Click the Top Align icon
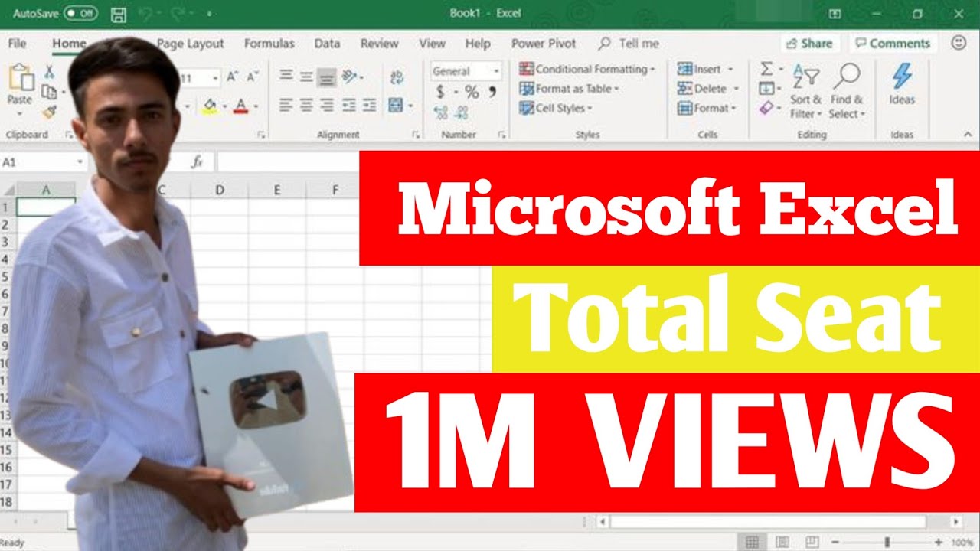This screenshot has height=551, width=980. [x=286, y=76]
